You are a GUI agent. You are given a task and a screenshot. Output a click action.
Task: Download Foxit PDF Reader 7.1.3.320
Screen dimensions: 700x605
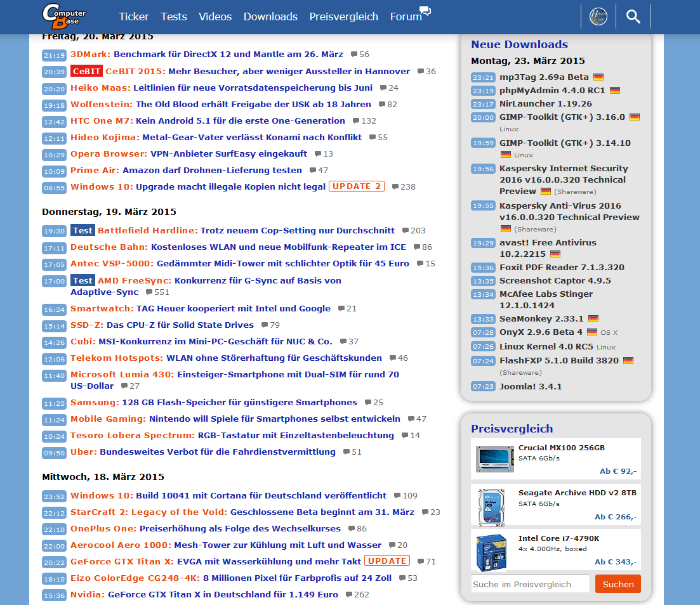[x=562, y=268]
